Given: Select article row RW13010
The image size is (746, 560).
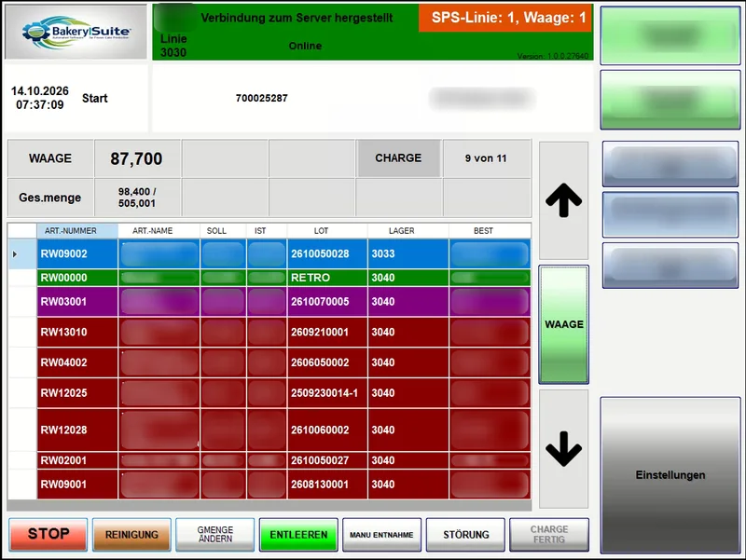Looking at the screenshot, I should point(283,332).
